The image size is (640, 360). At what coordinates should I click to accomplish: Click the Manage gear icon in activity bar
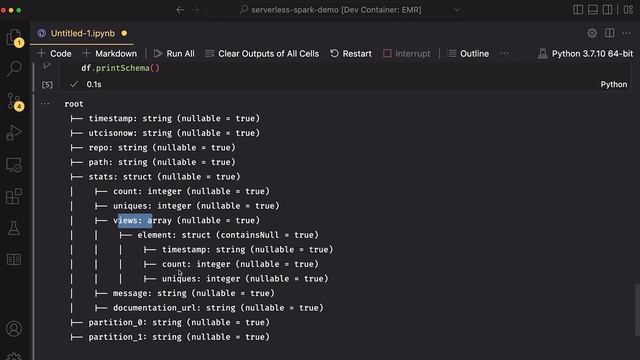[14, 356]
